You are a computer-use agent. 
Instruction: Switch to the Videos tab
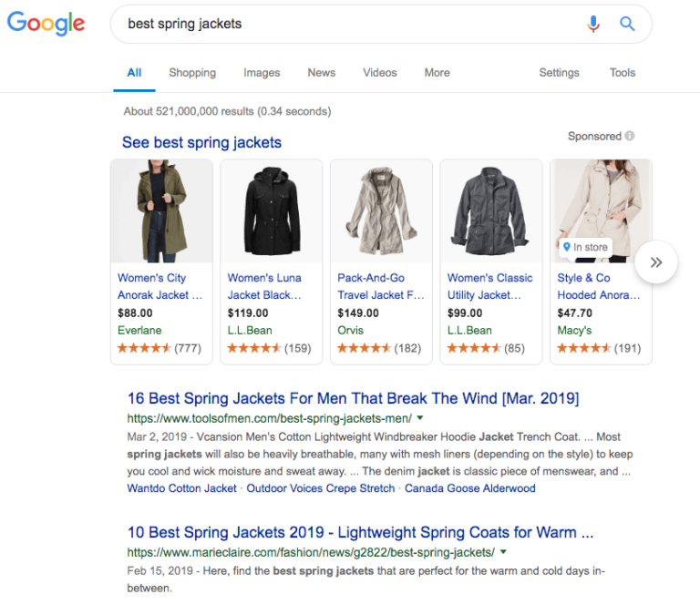click(x=380, y=73)
